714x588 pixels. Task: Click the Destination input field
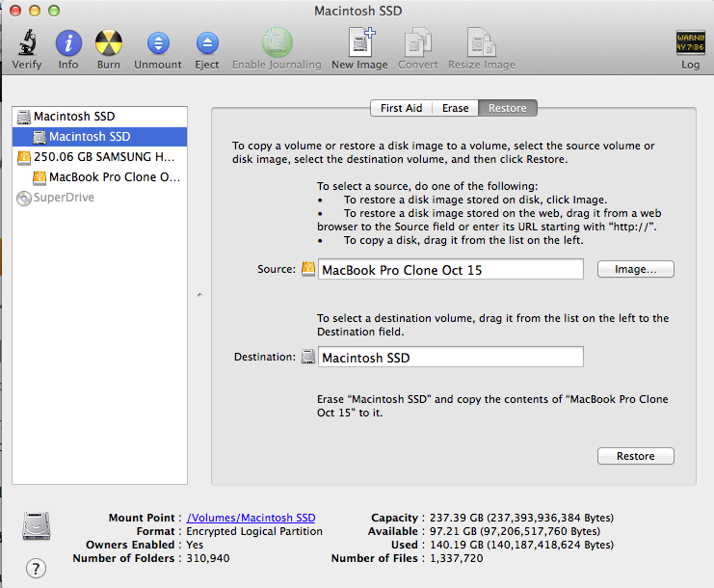click(x=450, y=357)
